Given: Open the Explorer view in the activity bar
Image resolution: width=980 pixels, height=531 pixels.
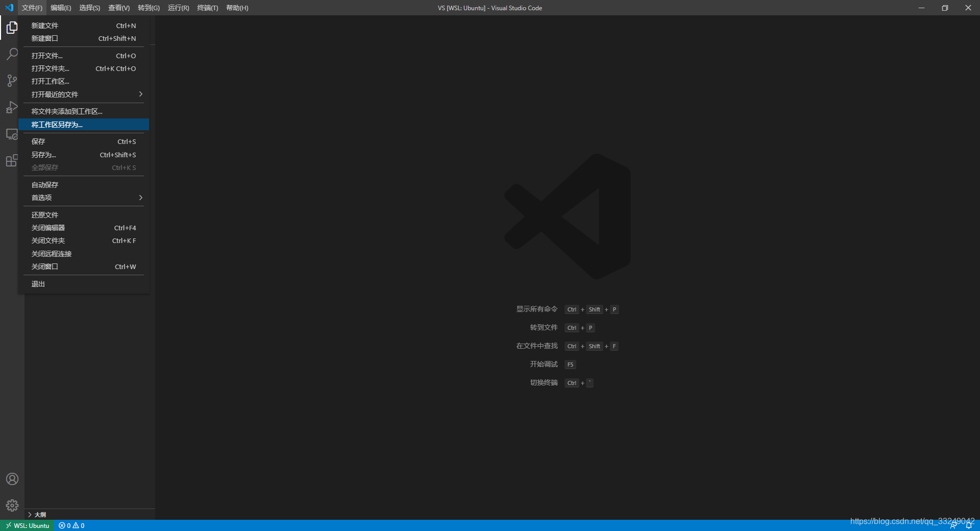Looking at the screenshot, I should (12, 28).
